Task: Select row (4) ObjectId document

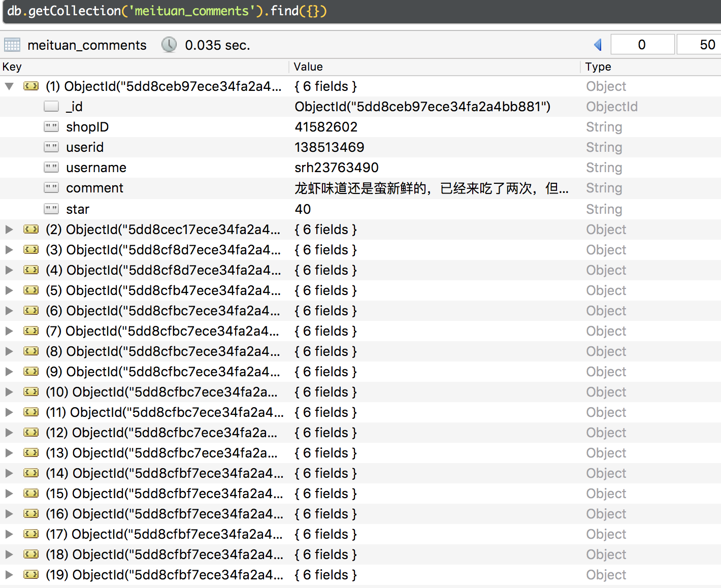Action: (x=360, y=270)
